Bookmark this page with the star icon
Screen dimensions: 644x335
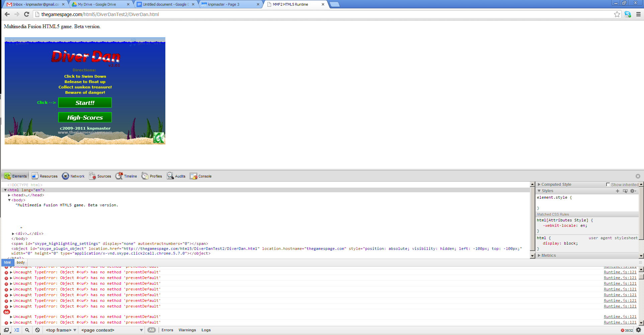(617, 14)
